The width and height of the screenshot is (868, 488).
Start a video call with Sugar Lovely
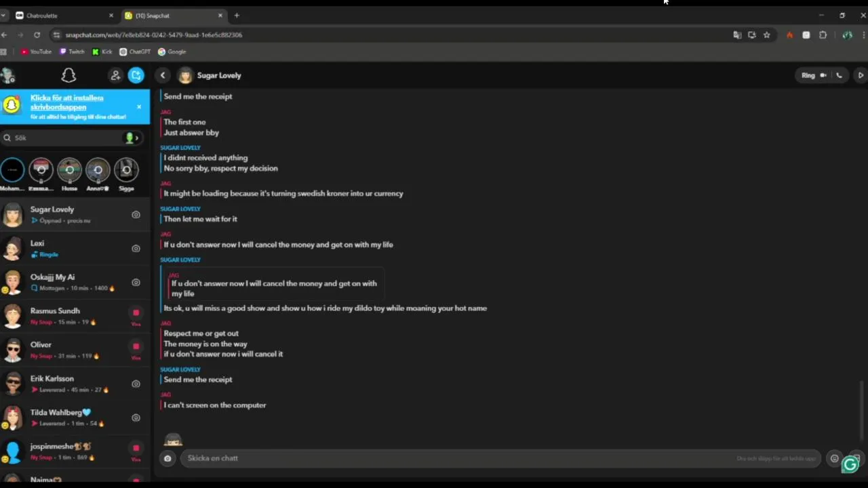(823, 75)
